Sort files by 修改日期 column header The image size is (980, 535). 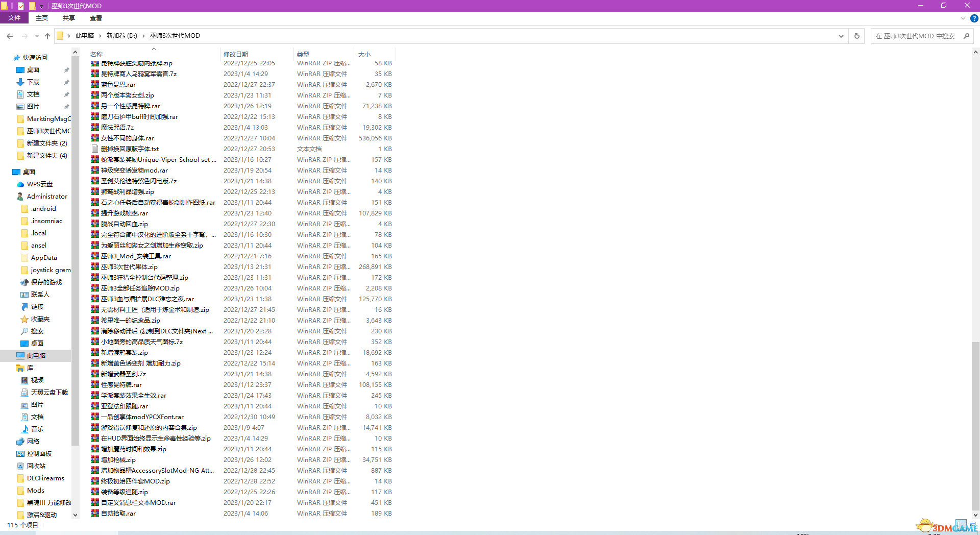coord(236,54)
